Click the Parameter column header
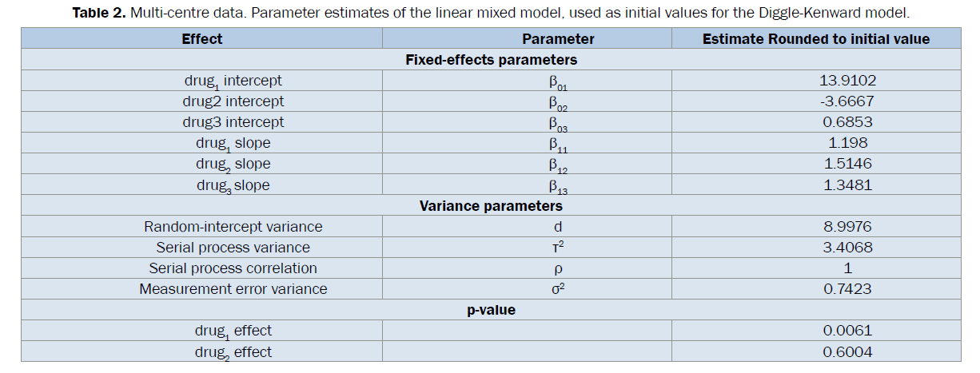 [558, 38]
